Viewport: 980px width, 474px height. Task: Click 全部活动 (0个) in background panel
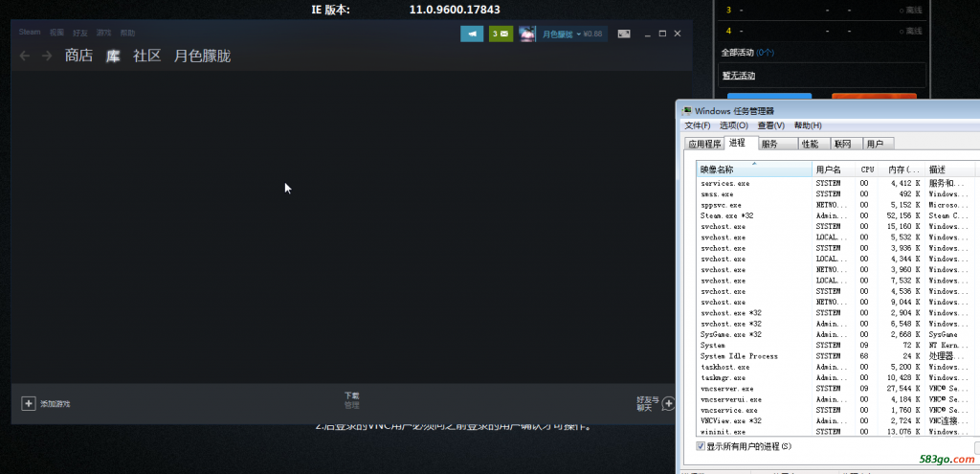point(747,53)
